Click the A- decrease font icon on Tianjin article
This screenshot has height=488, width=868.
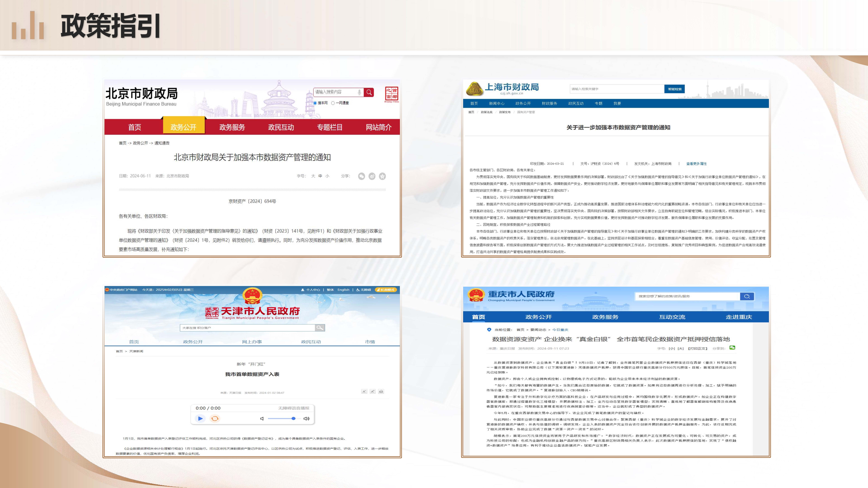click(x=364, y=391)
